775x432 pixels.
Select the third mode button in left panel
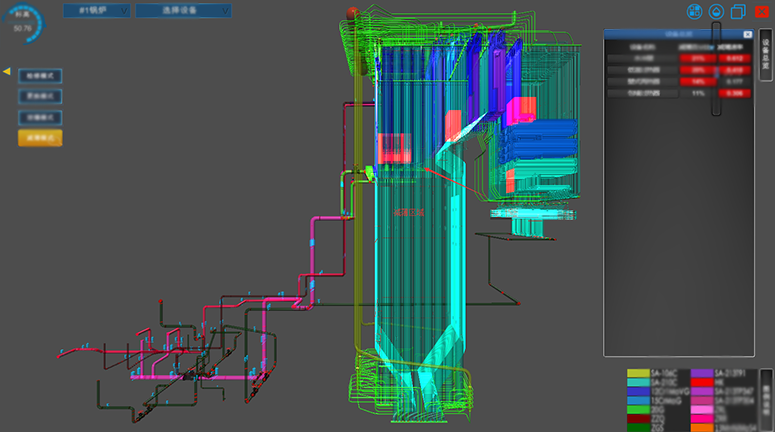pyautogui.click(x=40, y=117)
